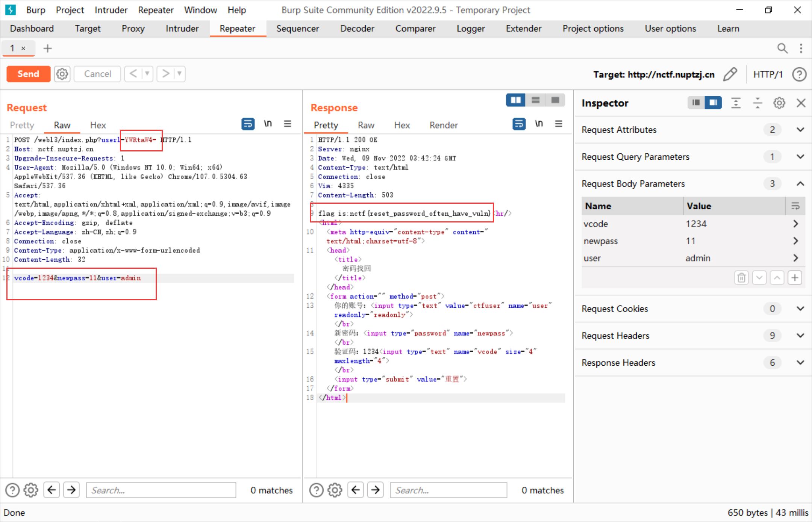Open Repeater request settings gear
This screenshot has width=812, height=522.
(62, 74)
